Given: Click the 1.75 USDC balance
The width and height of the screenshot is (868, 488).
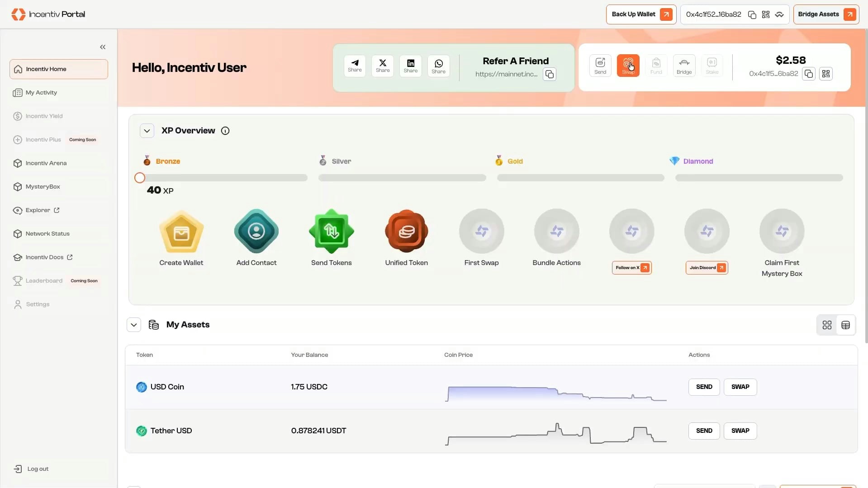Looking at the screenshot, I should [x=309, y=387].
